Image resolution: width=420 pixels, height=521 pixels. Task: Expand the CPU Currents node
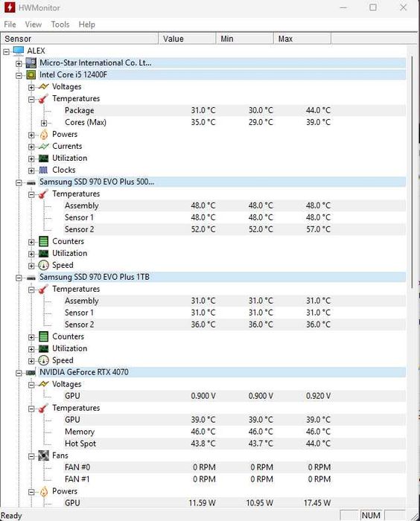[31, 147]
